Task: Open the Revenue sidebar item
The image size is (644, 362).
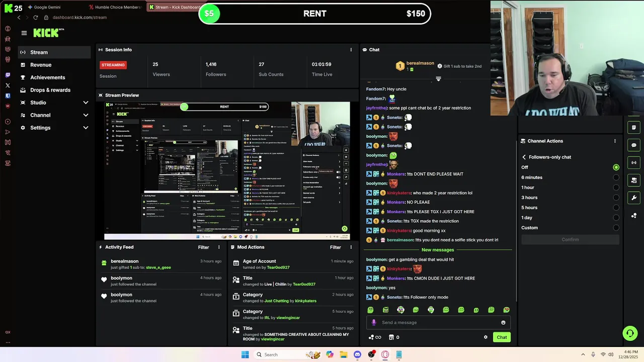Action: pyautogui.click(x=54, y=65)
